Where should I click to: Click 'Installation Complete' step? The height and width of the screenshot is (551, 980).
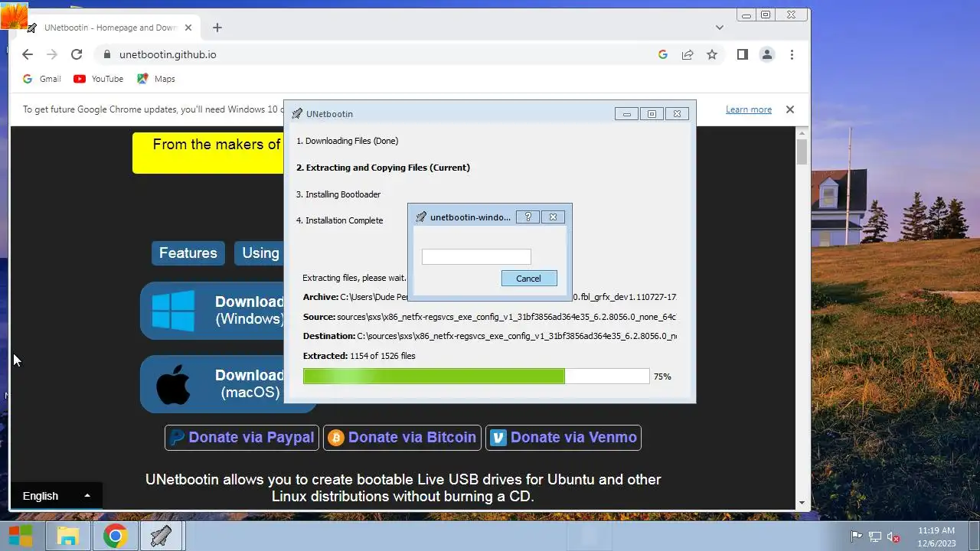340,220
